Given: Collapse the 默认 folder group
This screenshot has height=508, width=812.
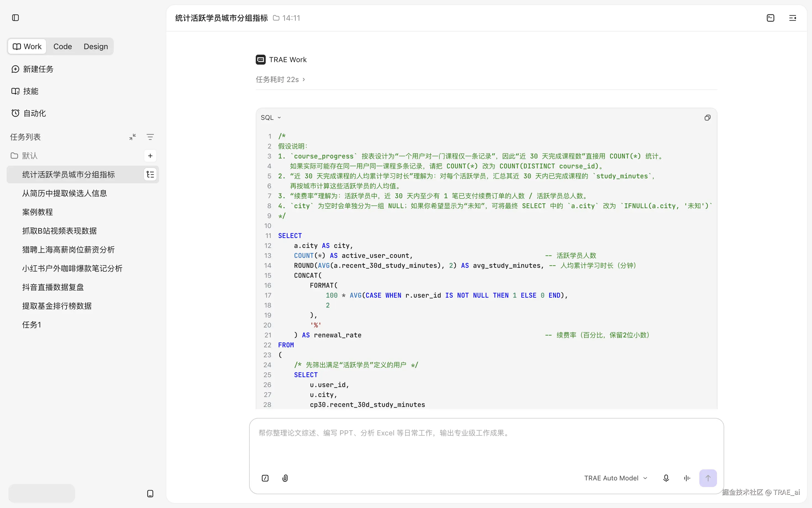Looking at the screenshot, I should pos(24,155).
